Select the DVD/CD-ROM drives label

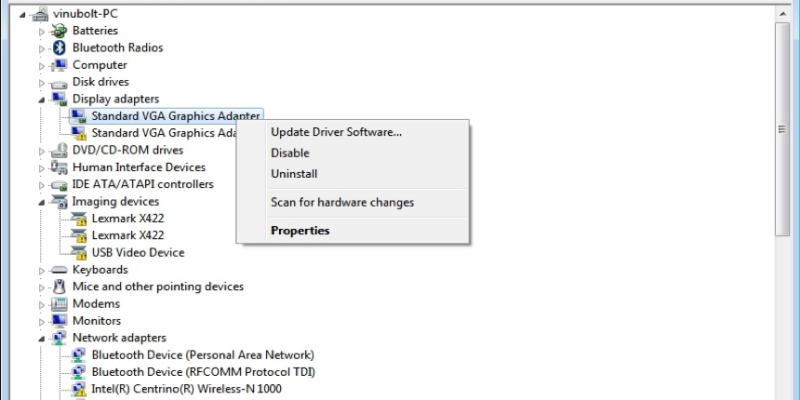[x=128, y=150]
